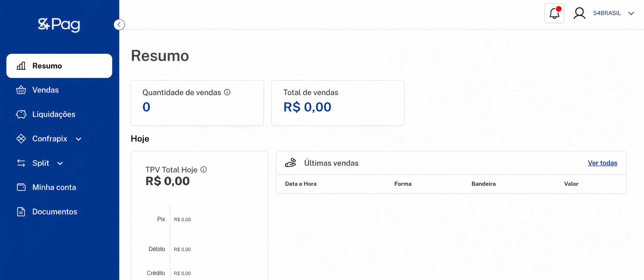
Task: Click the Resumo bar chart icon
Action: (x=21, y=66)
